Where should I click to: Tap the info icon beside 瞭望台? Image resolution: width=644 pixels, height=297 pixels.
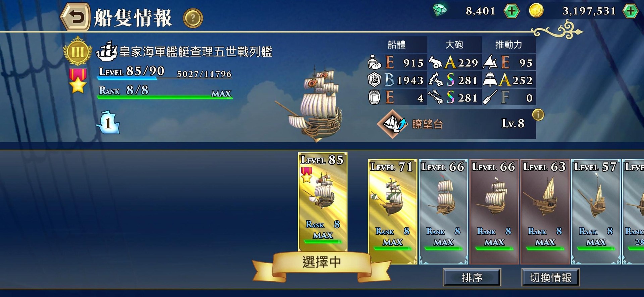[x=538, y=115]
